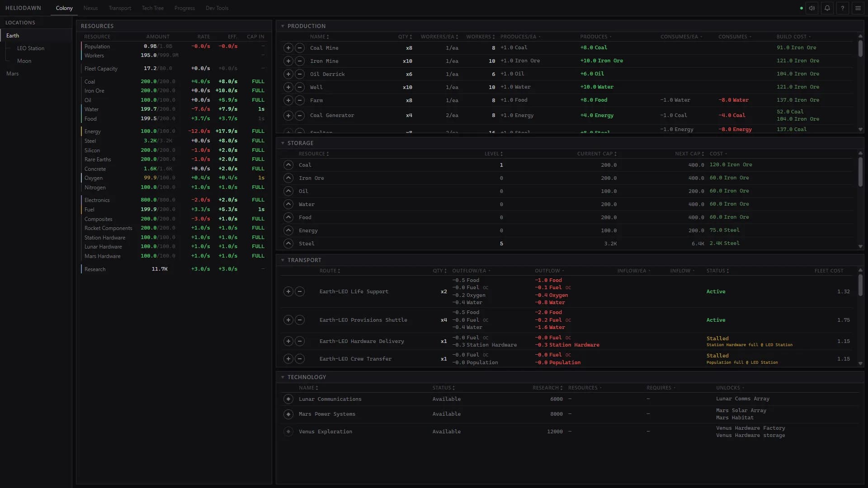Image resolution: width=868 pixels, height=488 pixels.
Task: Open the hamburger menu top right
Action: click(x=858, y=8)
